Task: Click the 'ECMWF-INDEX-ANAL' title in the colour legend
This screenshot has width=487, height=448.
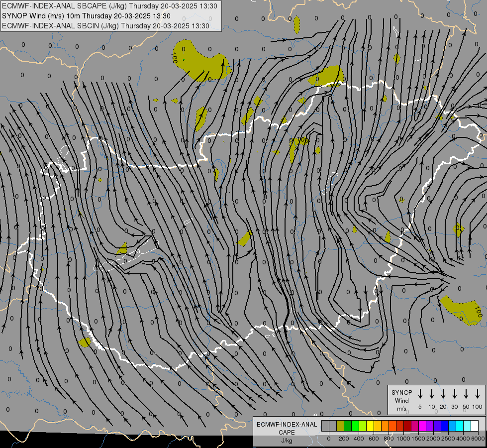Action: pyautogui.click(x=287, y=425)
